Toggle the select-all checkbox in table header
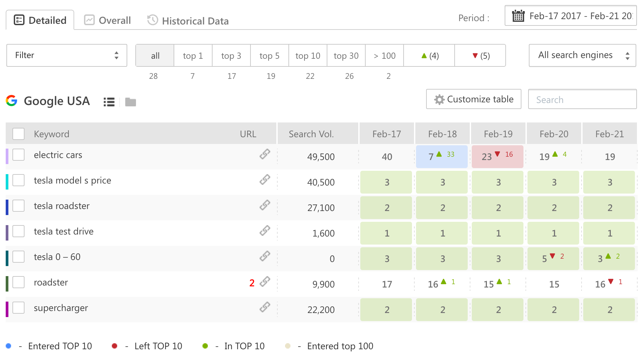The width and height of the screenshot is (644, 363). (x=18, y=134)
